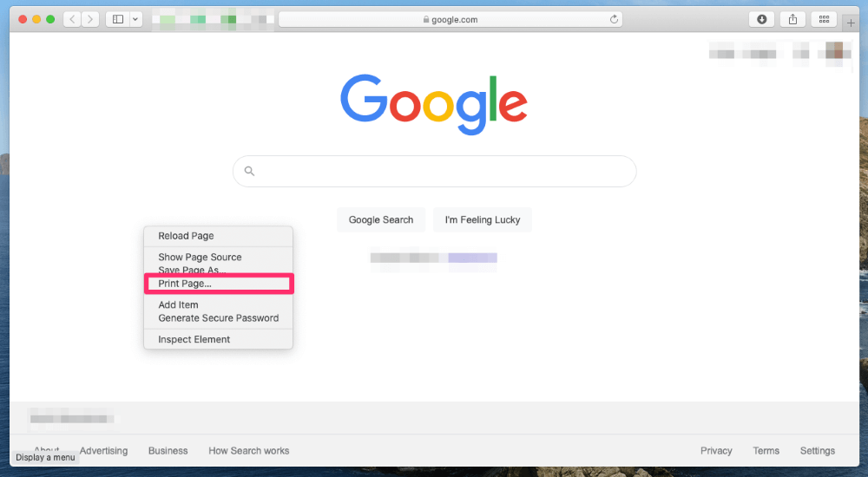Open the Share sheet icon
This screenshot has height=477, width=868.
tap(792, 19)
